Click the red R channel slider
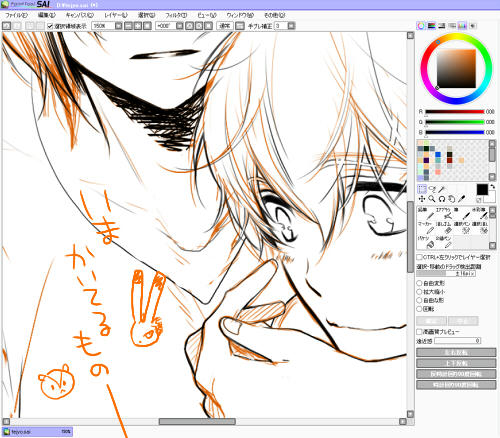The width and height of the screenshot is (500, 438). [x=454, y=112]
